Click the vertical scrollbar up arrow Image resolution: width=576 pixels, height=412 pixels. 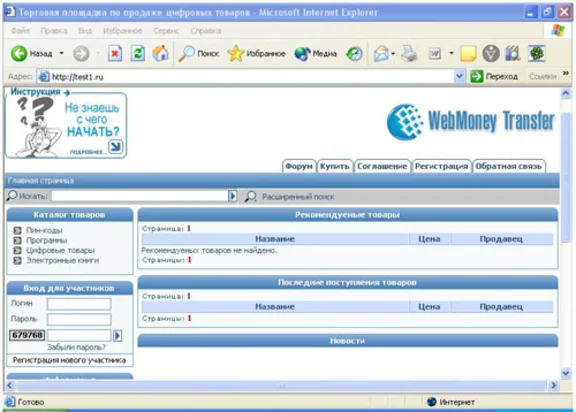(x=566, y=93)
